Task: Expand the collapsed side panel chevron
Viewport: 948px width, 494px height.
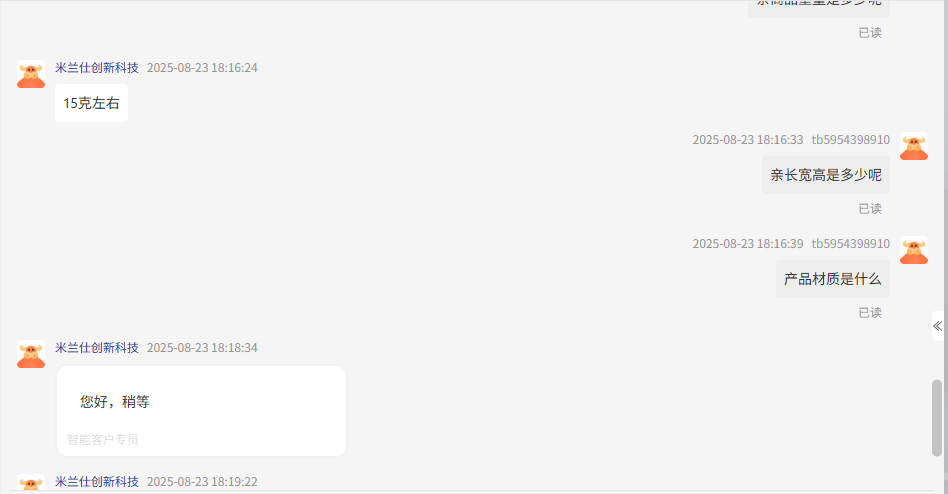Action: pyautogui.click(x=937, y=327)
